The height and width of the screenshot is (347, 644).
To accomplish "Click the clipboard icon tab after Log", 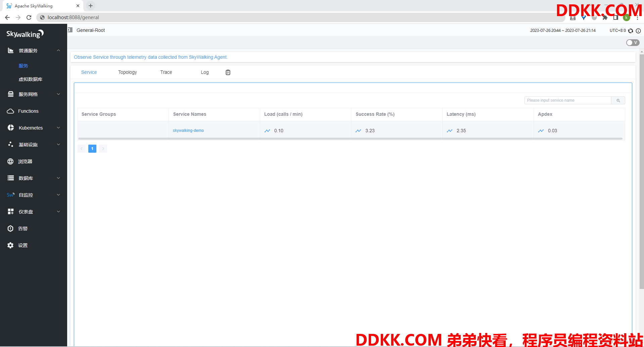I will 228,72.
